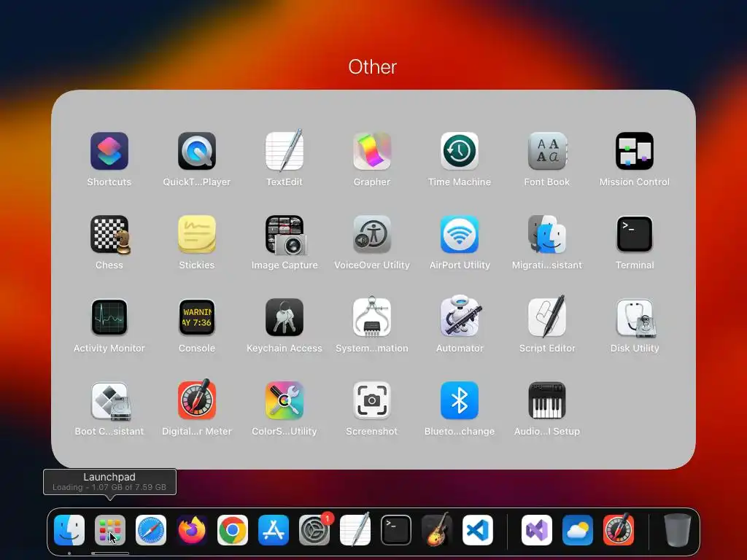Click Finder in the Dock
This screenshot has height=560, width=747.
[69, 530]
